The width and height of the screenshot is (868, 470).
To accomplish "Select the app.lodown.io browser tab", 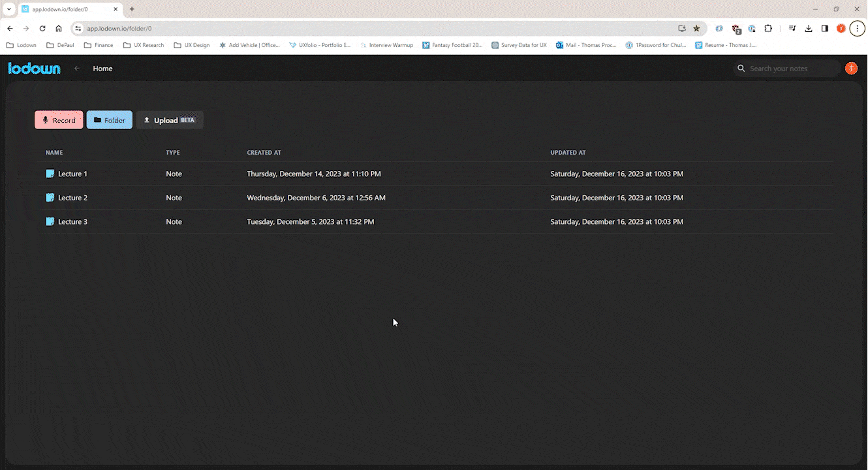I will coord(62,10).
